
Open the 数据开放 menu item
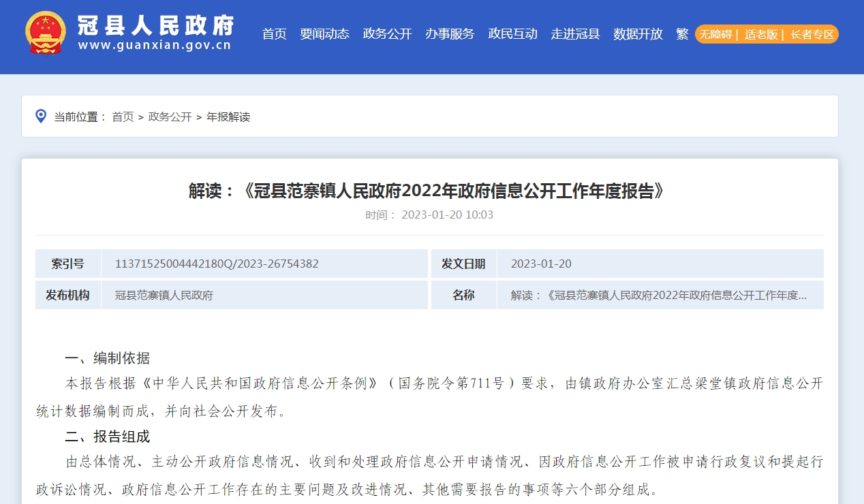[638, 34]
